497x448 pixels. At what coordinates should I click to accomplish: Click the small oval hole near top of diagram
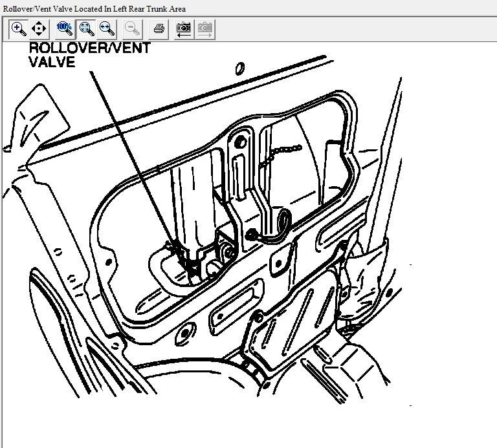[239, 67]
